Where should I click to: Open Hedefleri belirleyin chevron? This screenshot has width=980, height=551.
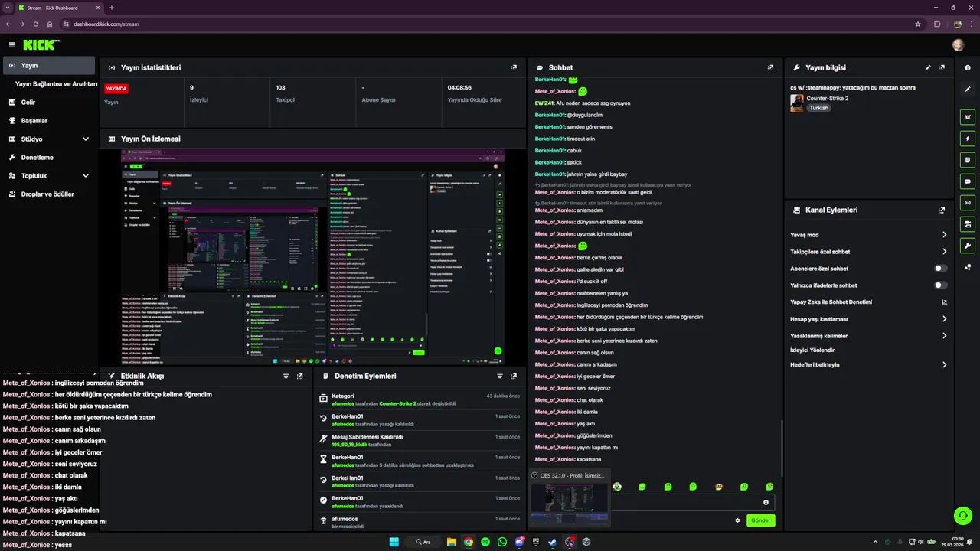coord(944,365)
